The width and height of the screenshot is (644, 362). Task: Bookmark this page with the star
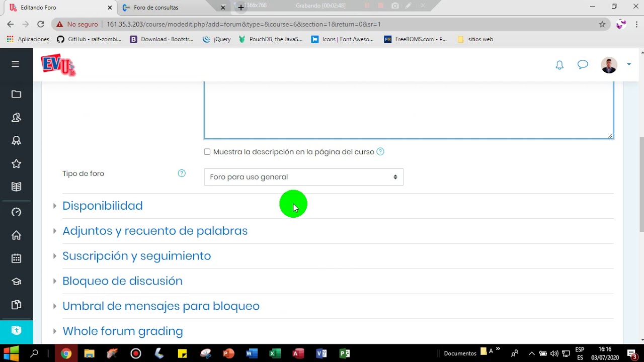[602, 24]
